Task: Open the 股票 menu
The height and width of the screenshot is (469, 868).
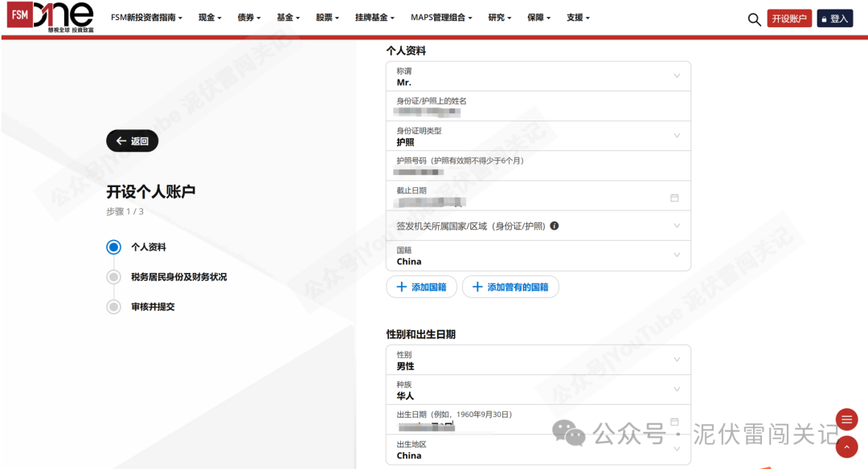Action: pos(327,18)
